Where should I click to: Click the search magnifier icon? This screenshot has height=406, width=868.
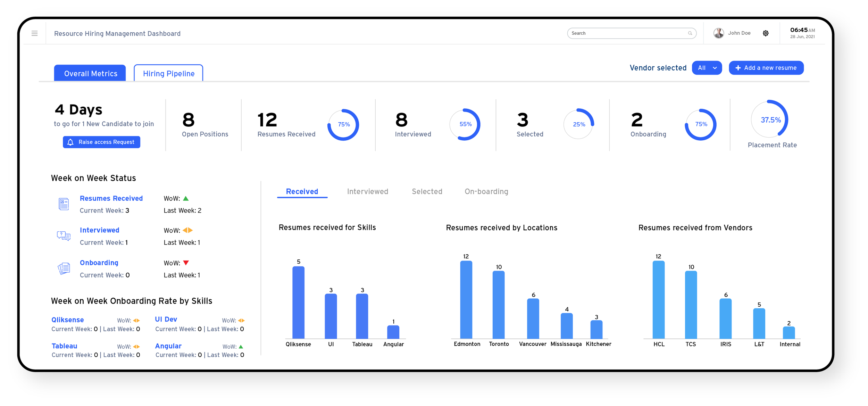point(690,33)
